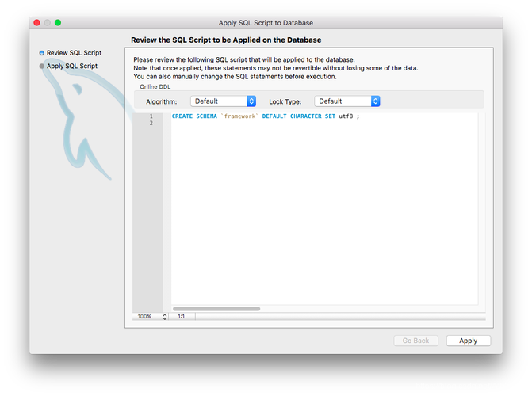Click the utf8 charset text
The image size is (532, 396).
346,116
